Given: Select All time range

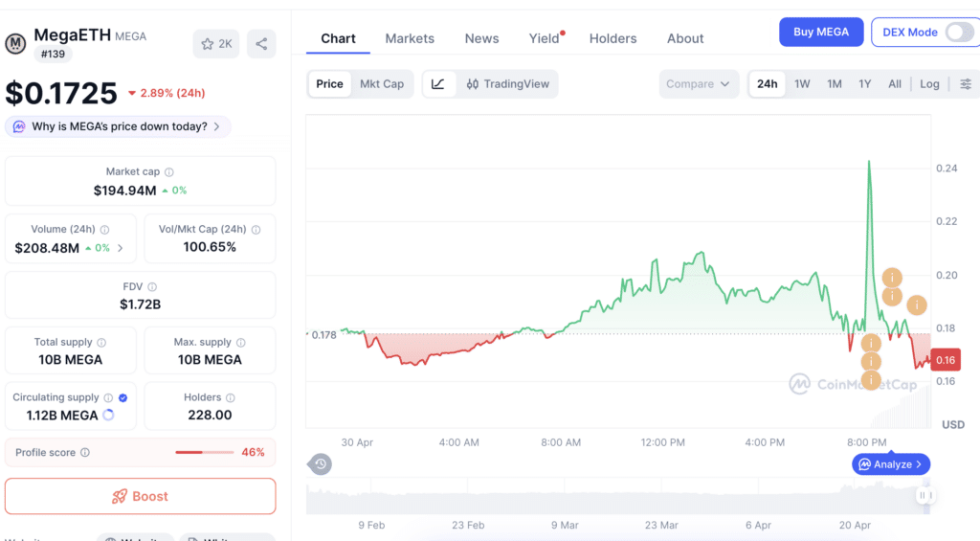Looking at the screenshot, I should click(895, 84).
